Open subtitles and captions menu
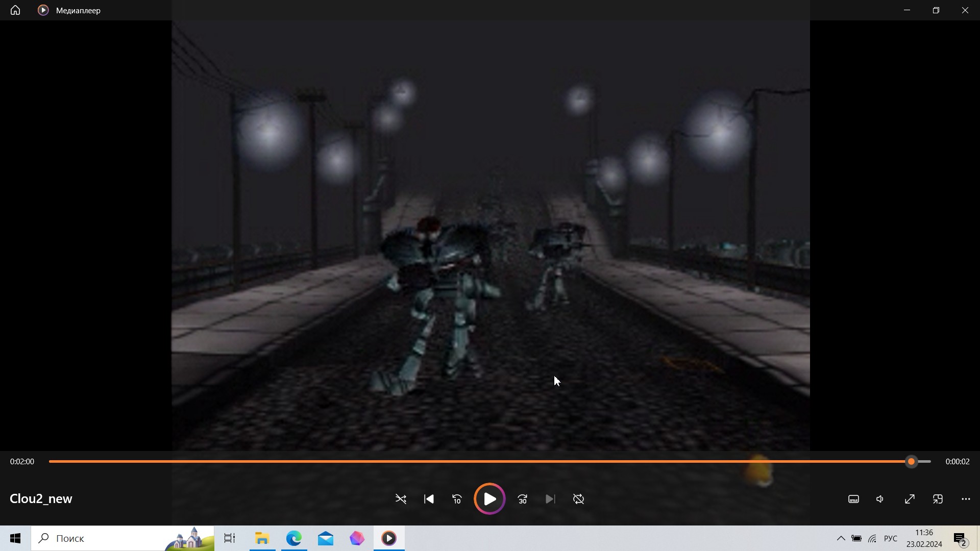 tap(853, 499)
